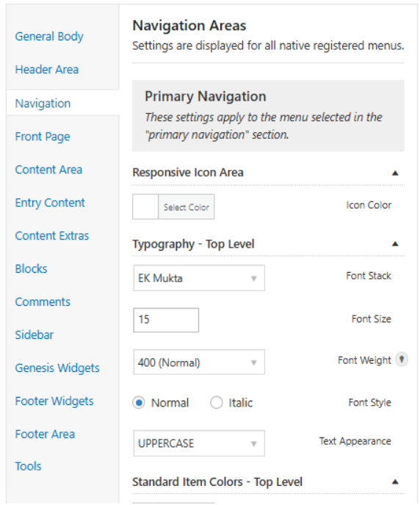This screenshot has height=505, width=420.
Task: Go to the Content Extras tab
Action: coord(52,236)
